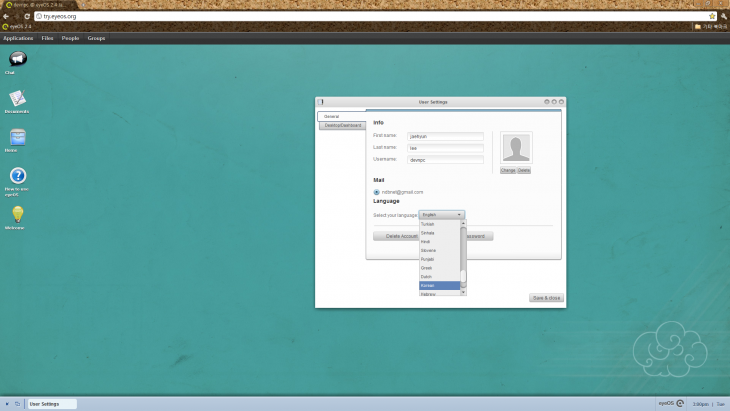Image resolution: width=730 pixels, height=411 pixels.
Task: Switch to the Desktop/Dashboard tab
Action: click(x=342, y=126)
